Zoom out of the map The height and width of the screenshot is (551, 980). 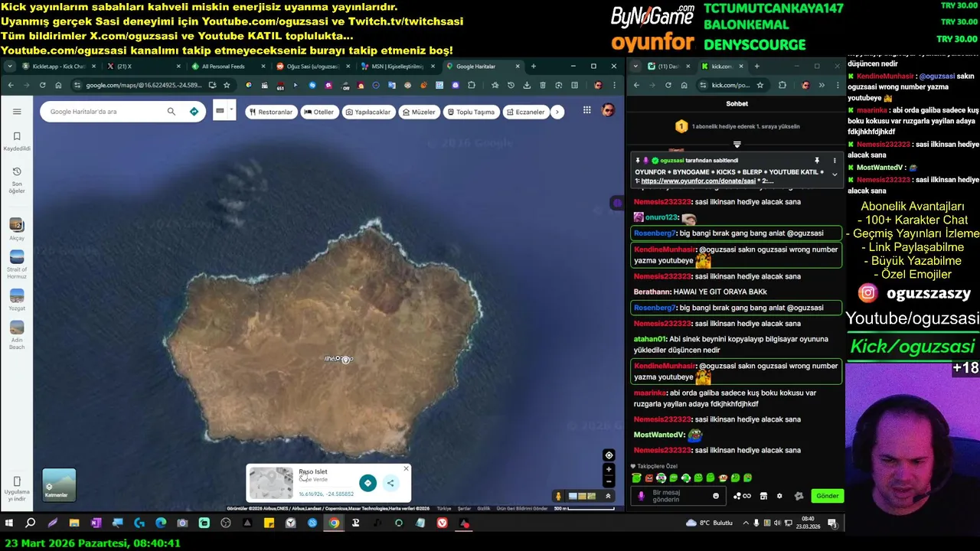pos(609,481)
